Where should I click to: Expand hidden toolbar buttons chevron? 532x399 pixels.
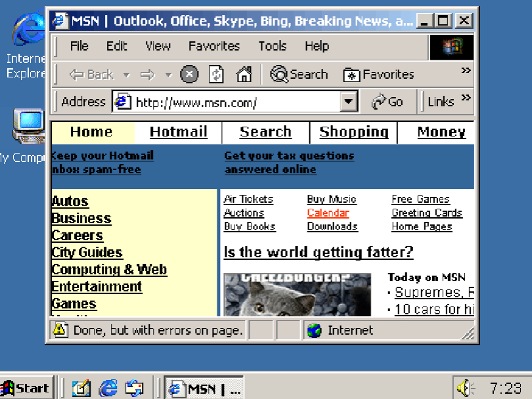tap(466, 70)
